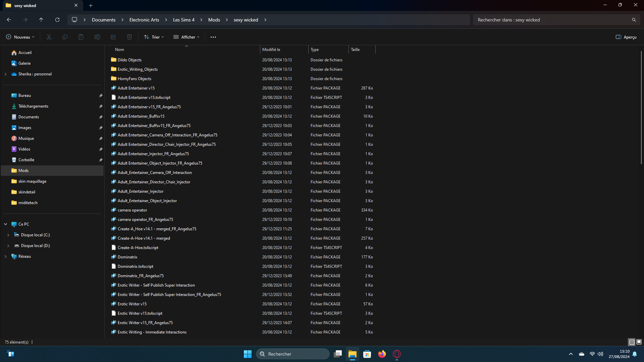Click the Rename icon in the toolbar
Image resolution: width=644 pixels, height=362 pixels.
[97, 37]
